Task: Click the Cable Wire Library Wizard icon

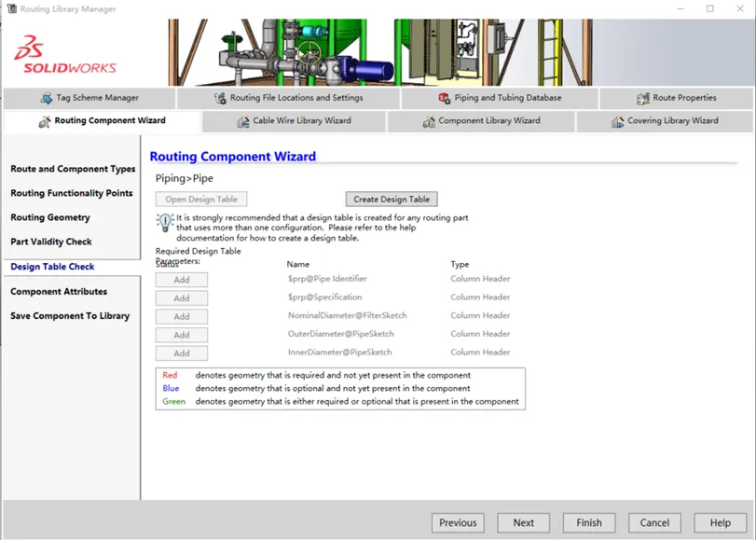Action: [x=243, y=121]
